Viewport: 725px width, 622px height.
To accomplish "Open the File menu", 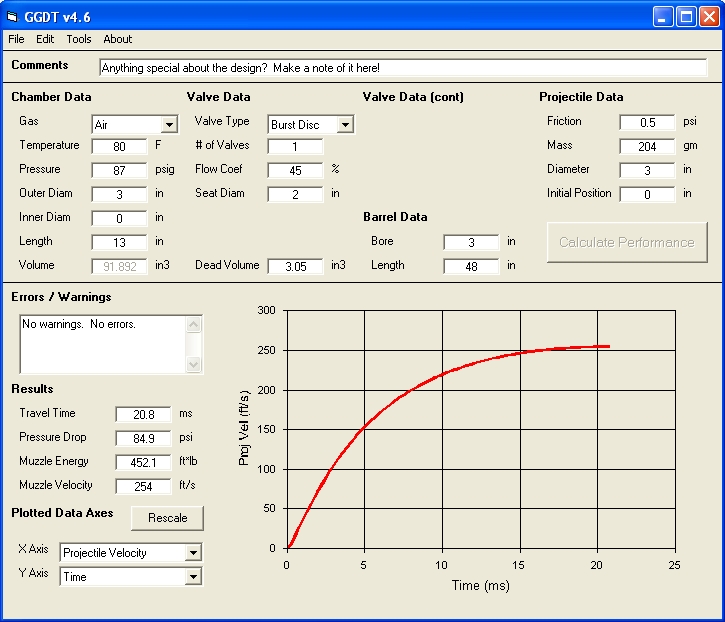I will [16, 39].
